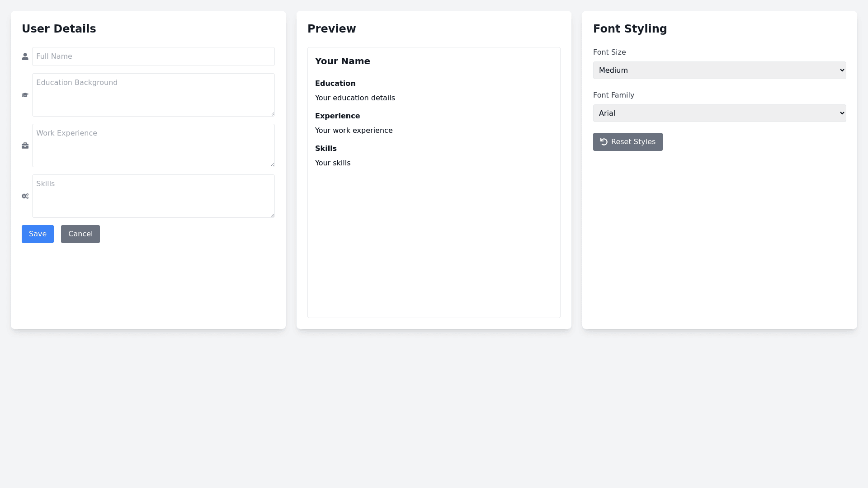Click the undo arrow icon in Reset Styles
This screenshot has height=488, width=868.
[604, 142]
